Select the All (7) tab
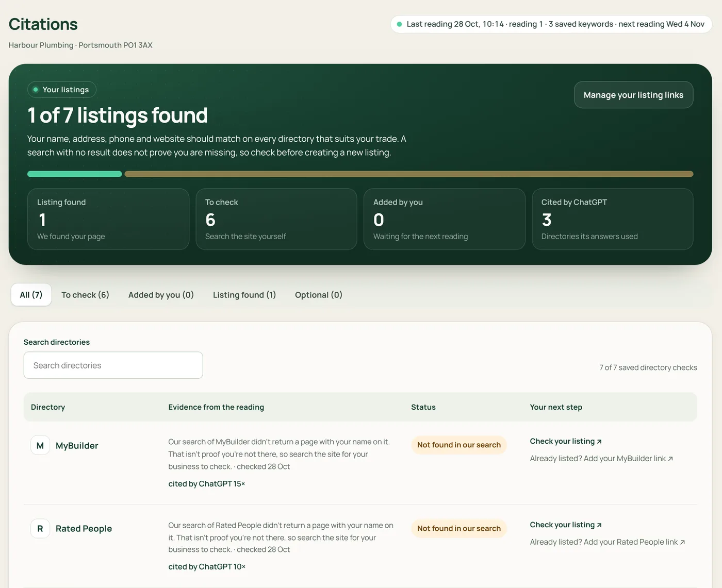The width and height of the screenshot is (722, 588). pos(31,295)
